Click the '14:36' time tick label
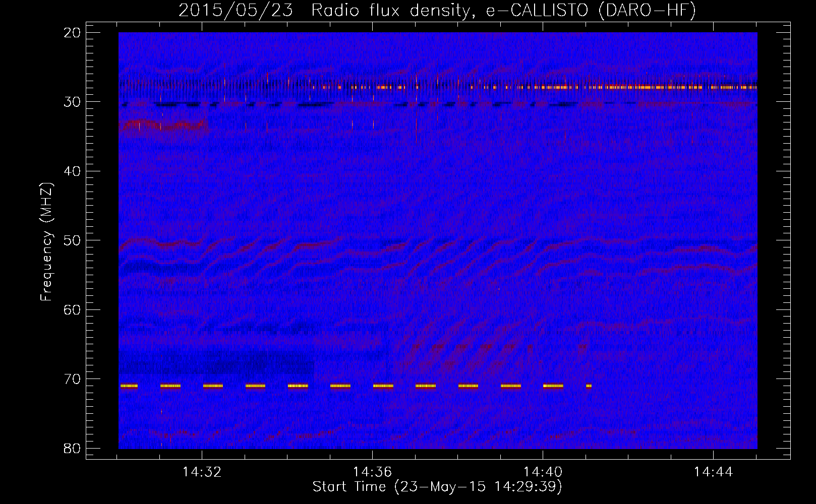The width and height of the screenshot is (816, 504). [x=372, y=472]
